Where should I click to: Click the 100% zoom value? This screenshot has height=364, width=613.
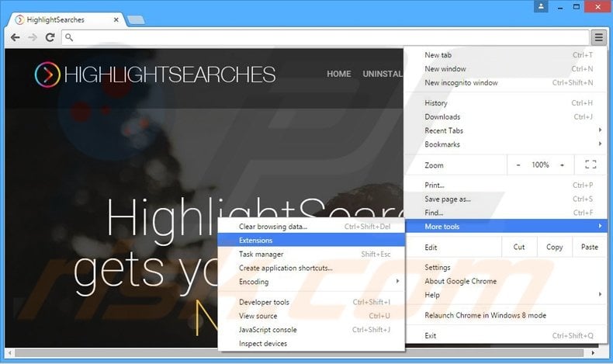540,165
